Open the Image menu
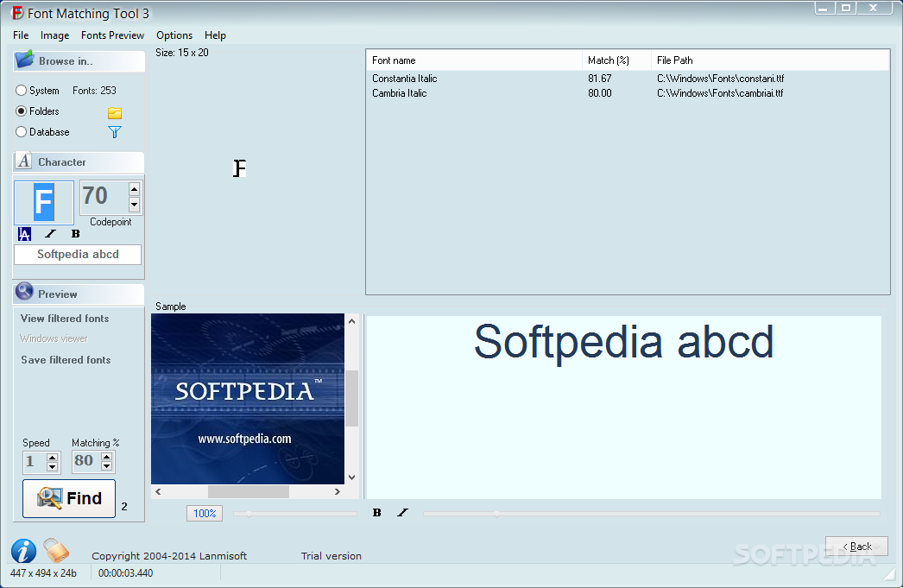The height and width of the screenshot is (588, 903). point(54,35)
